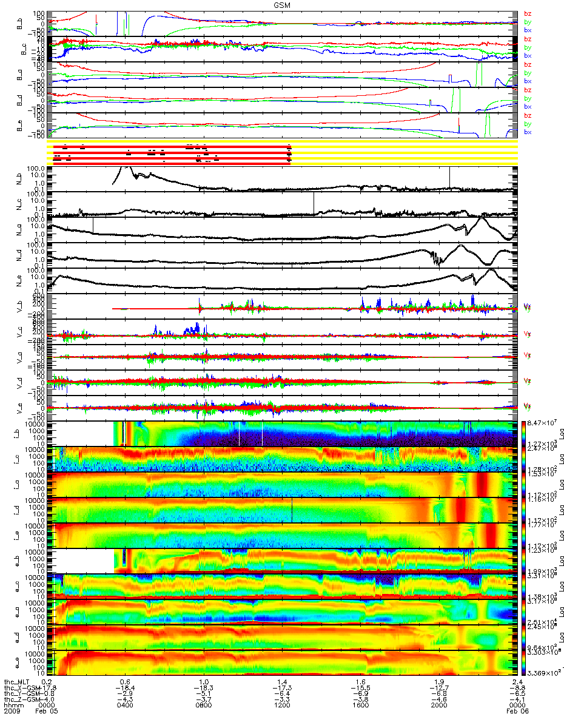This screenshot has height=728, width=564.
Task: Click the -6.9 Y-GSM position value
Action: point(361,694)
